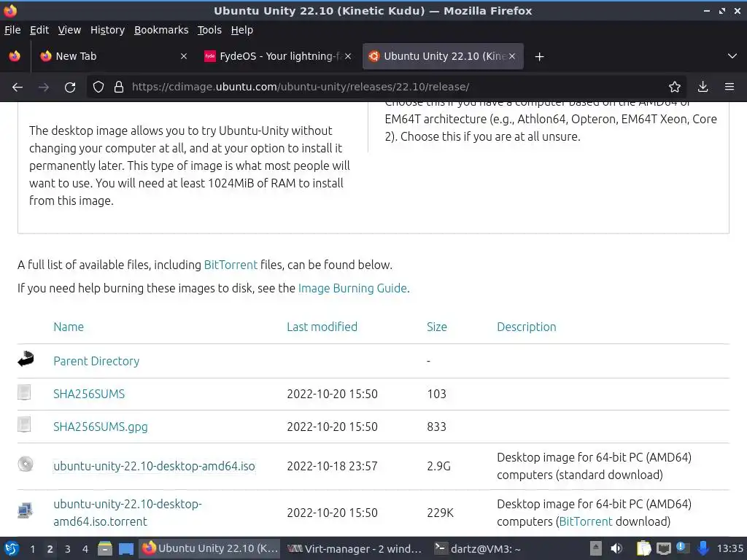Click the blue download arrow tray icon

pos(703,548)
